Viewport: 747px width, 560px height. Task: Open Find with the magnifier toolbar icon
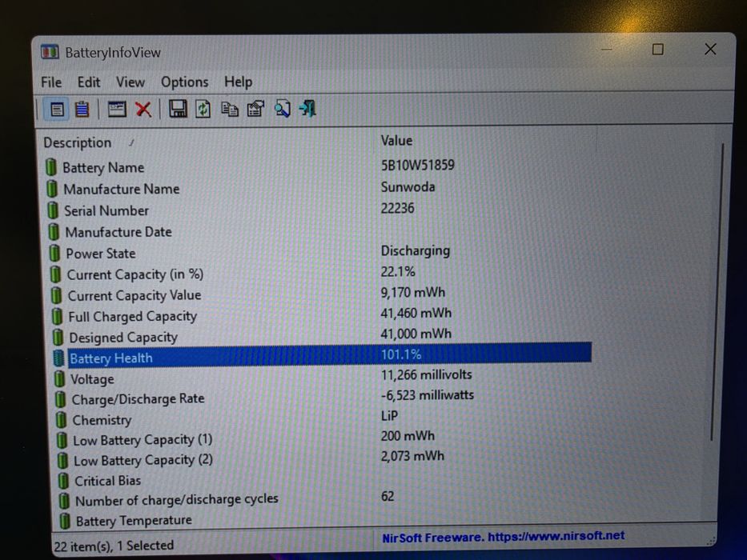pyautogui.click(x=282, y=109)
